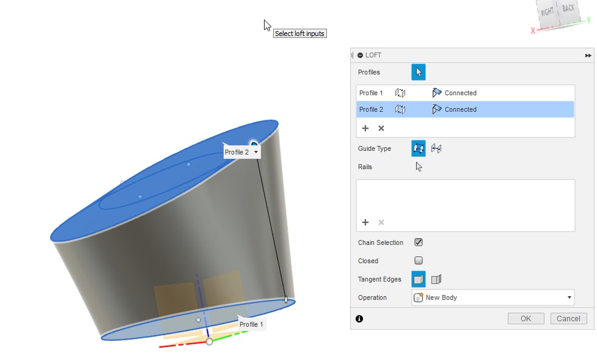Click Connected text for Profile 2
597x364 pixels.
click(x=461, y=109)
